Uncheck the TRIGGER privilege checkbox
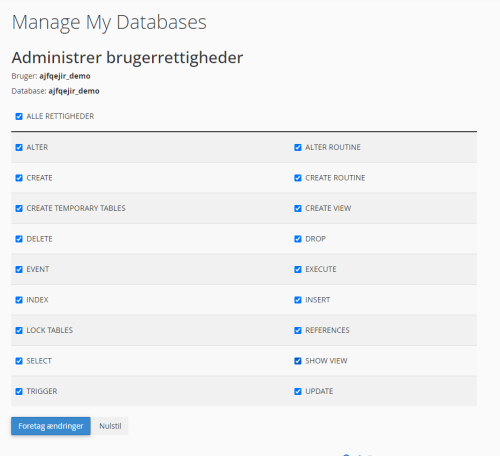This screenshot has height=456, width=500. pyautogui.click(x=19, y=391)
